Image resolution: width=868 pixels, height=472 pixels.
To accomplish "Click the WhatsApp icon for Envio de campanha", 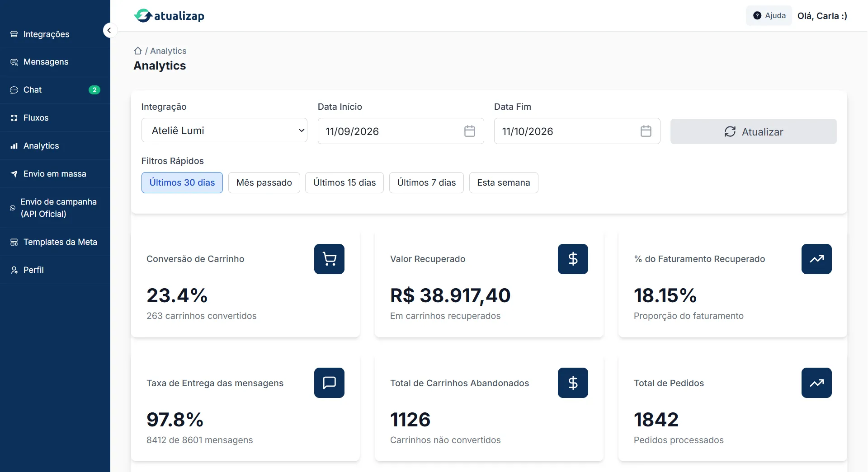I will click(13, 208).
